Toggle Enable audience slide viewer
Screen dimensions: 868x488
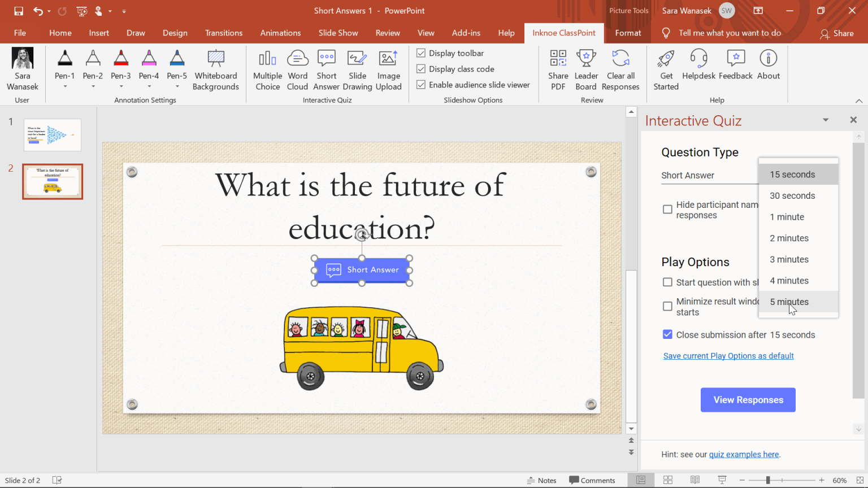tap(421, 85)
